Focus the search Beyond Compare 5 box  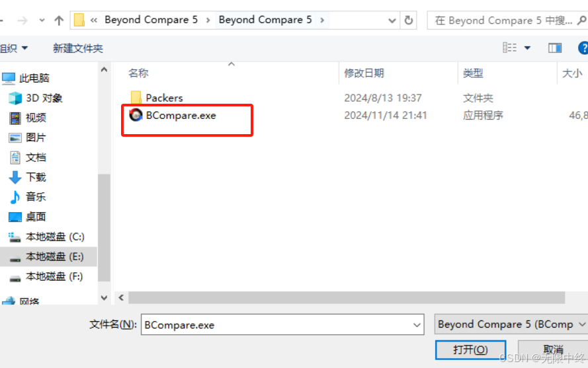coord(503,20)
